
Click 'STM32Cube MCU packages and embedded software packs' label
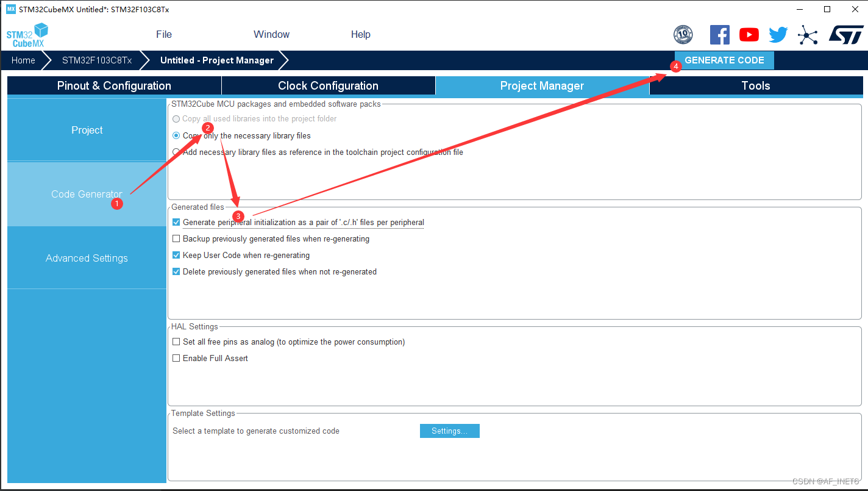click(276, 104)
